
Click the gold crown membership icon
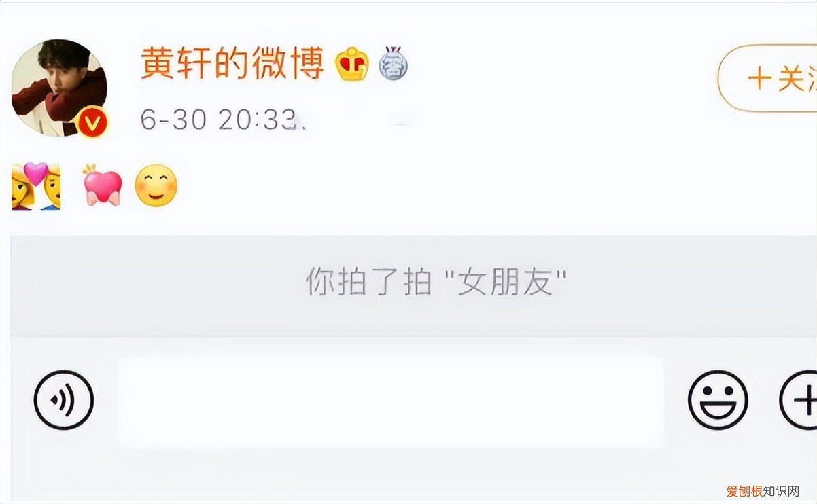352,65
